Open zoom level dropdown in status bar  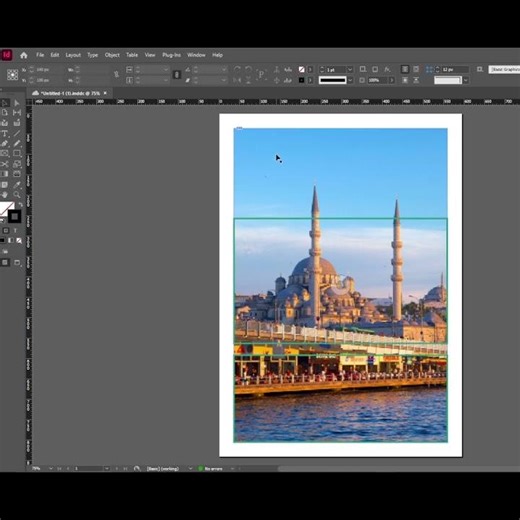[51, 469]
